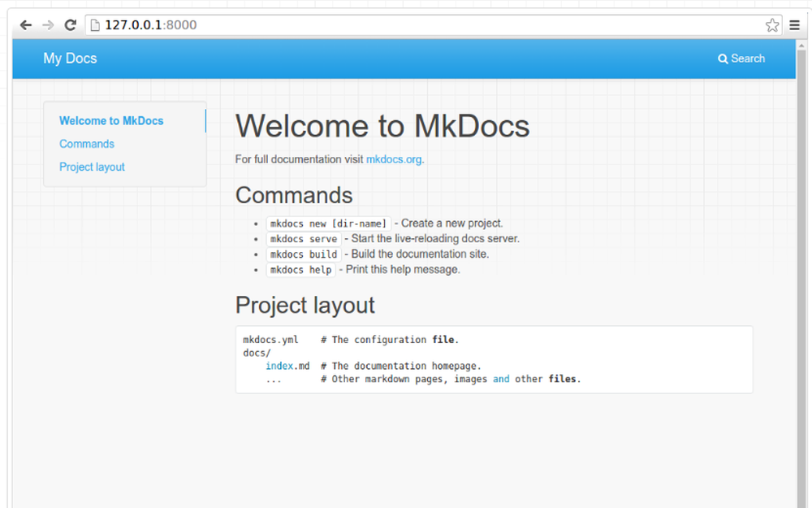
Task: Click the Search label in the navbar
Action: pyautogui.click(x=748, y=59)
